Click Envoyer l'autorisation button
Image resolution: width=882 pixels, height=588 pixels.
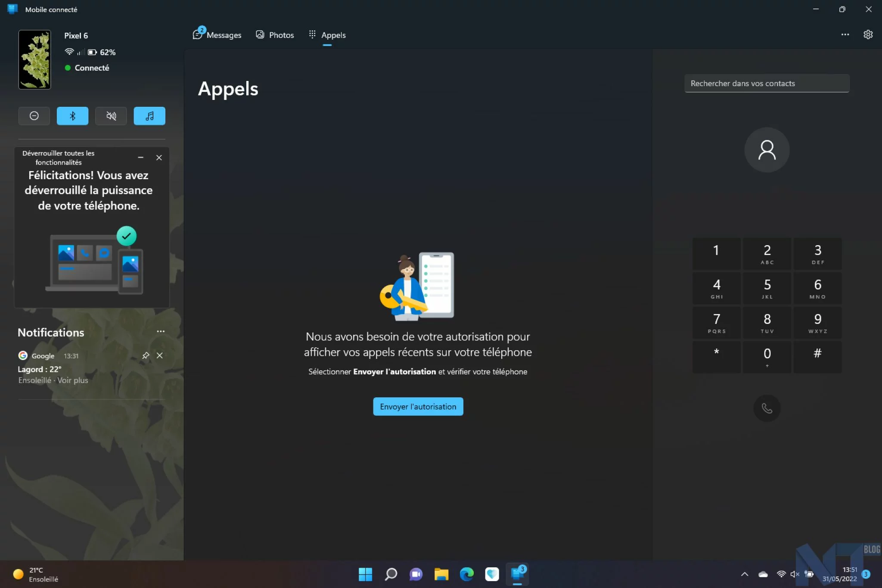[418, 407]
